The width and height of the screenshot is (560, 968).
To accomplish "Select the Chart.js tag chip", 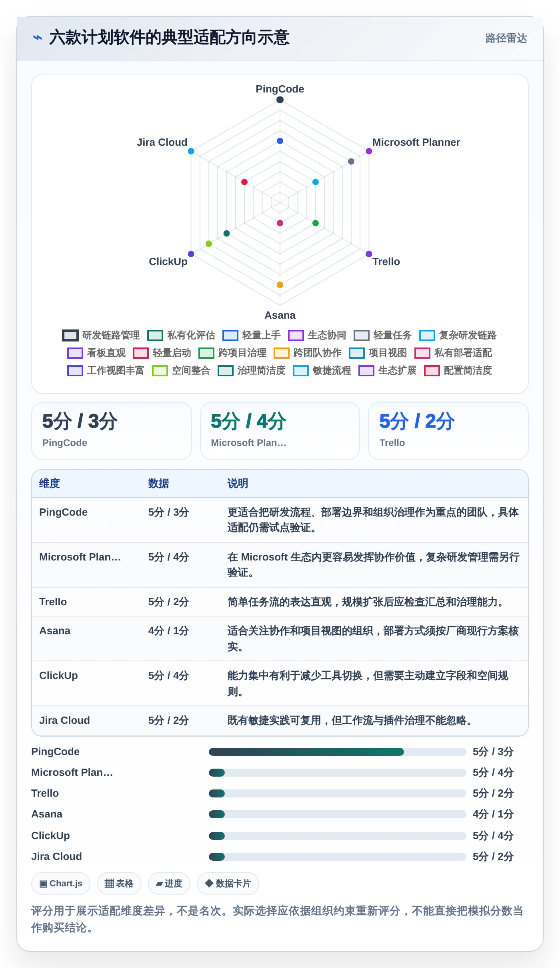I will pos(61,883).
